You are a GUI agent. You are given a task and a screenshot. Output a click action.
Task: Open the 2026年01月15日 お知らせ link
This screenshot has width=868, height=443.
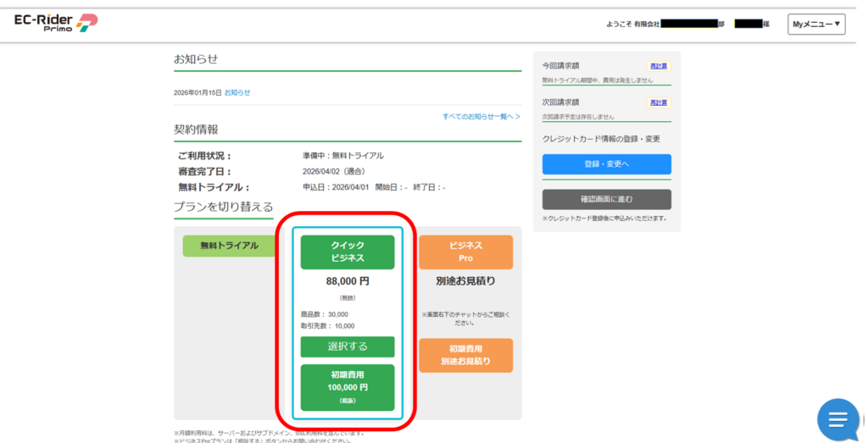[236, 92]
